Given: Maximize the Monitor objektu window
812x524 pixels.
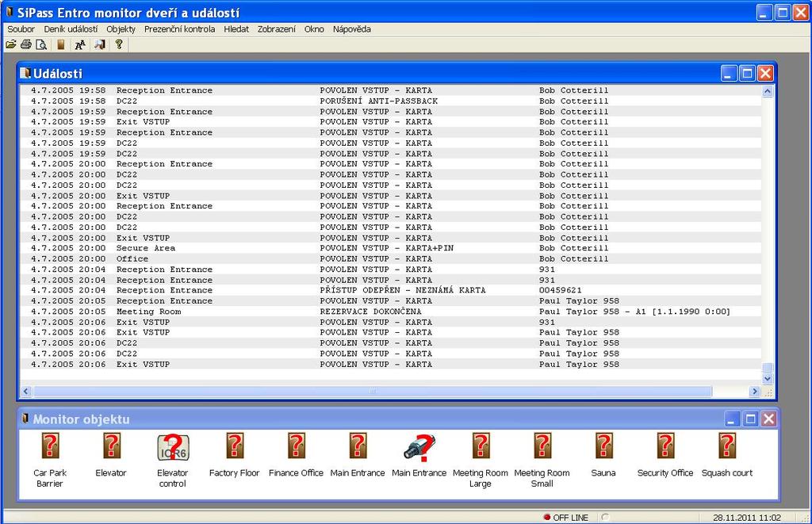Looking at the screenshot, I should [750, 419].
